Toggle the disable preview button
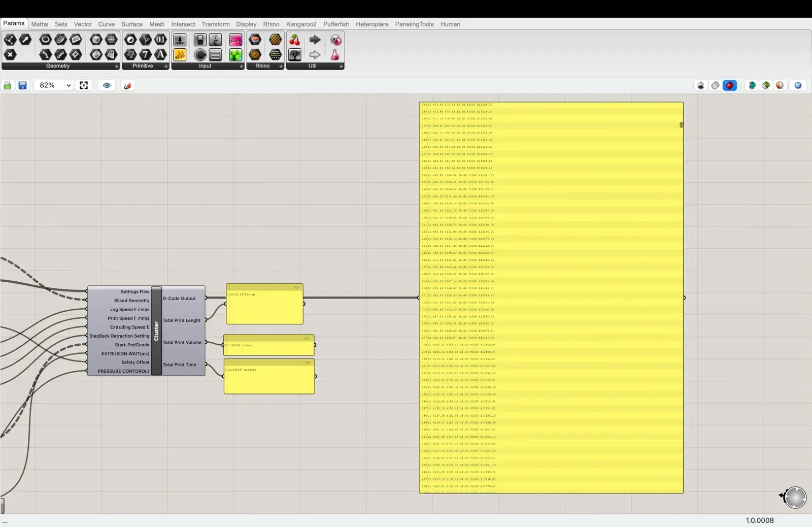 click(701, 85)
